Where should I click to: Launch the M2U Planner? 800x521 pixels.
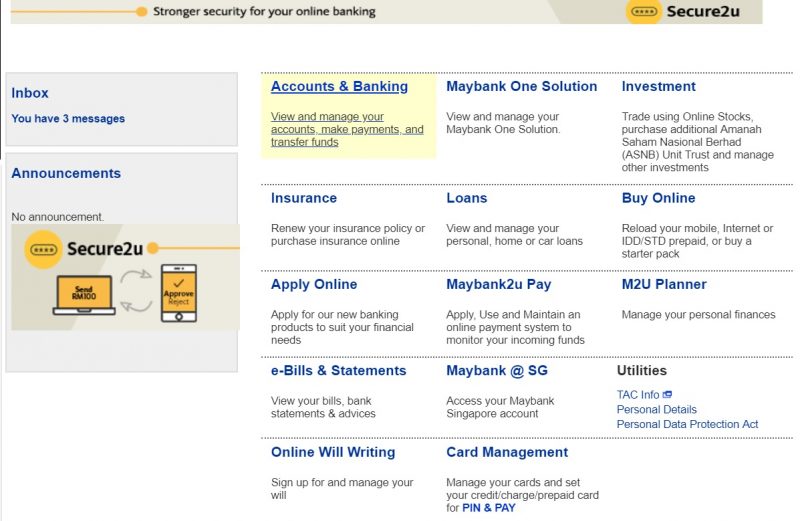pos(664,284)
